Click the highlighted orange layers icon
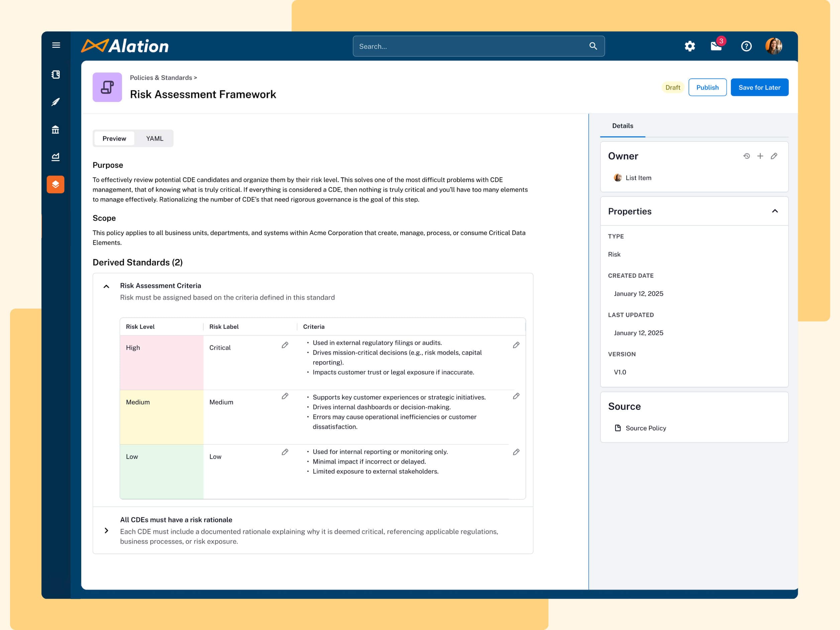 tap(56, 185)
